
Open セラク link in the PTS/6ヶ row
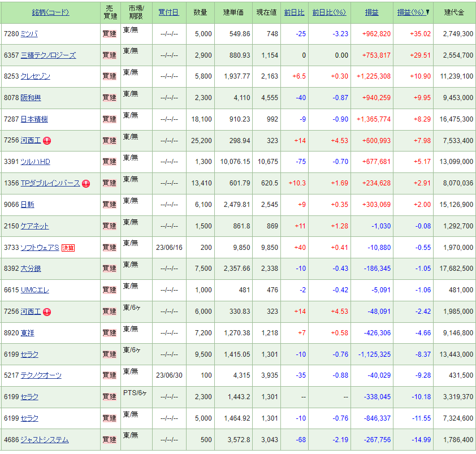[29, 397]
